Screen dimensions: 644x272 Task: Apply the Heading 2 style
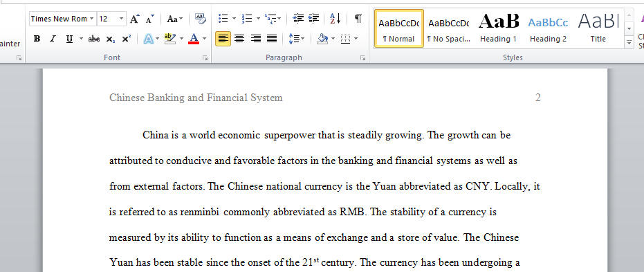click(x=548, y=29)
